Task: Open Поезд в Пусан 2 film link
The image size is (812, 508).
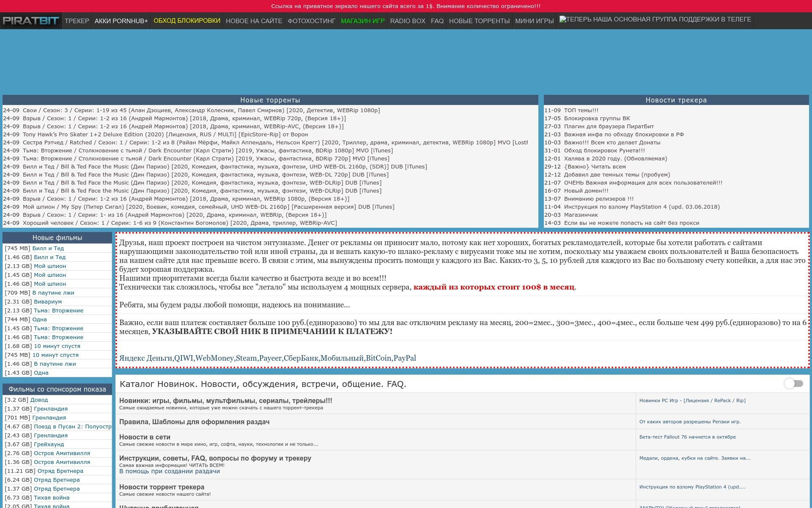Action: (x=72, y=426)
